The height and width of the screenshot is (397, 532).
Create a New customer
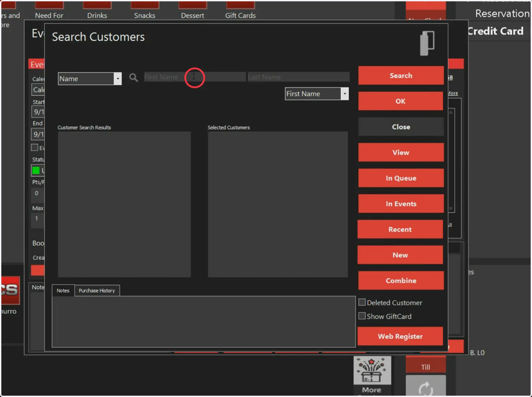coord(400,255)
